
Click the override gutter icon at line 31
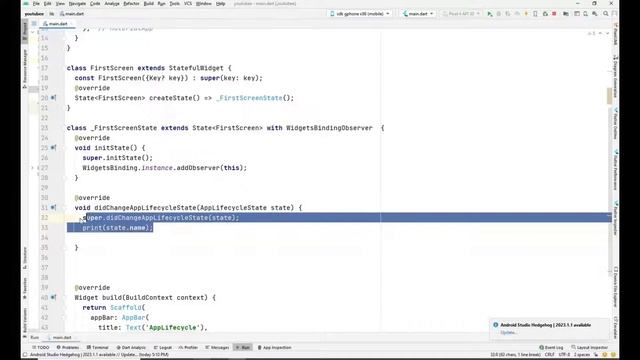tap(53, 207)
